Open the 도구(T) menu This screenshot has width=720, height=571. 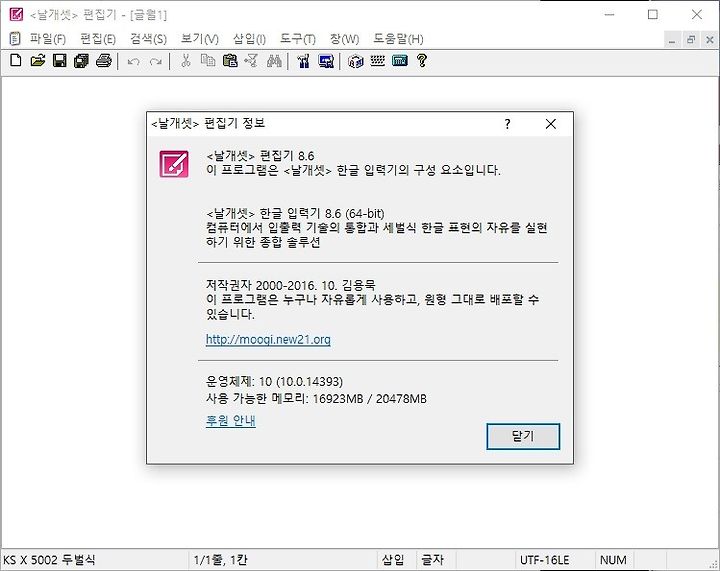point(298,39)
